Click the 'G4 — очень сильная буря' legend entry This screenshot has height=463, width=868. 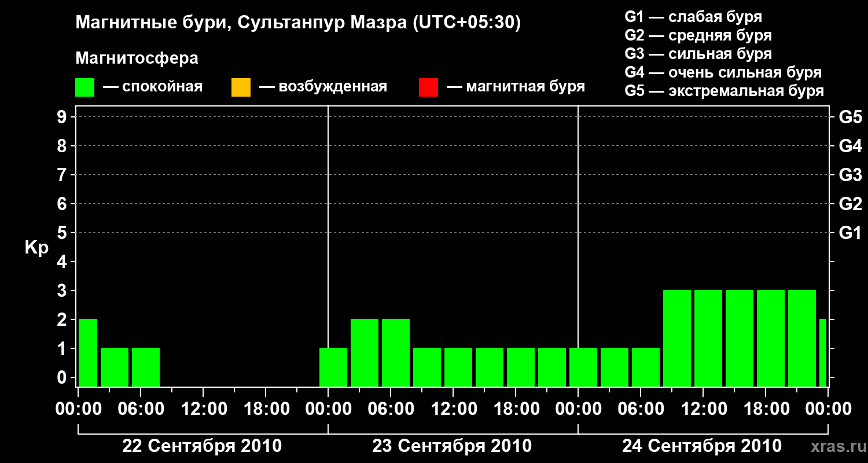(x=723, y=72)
